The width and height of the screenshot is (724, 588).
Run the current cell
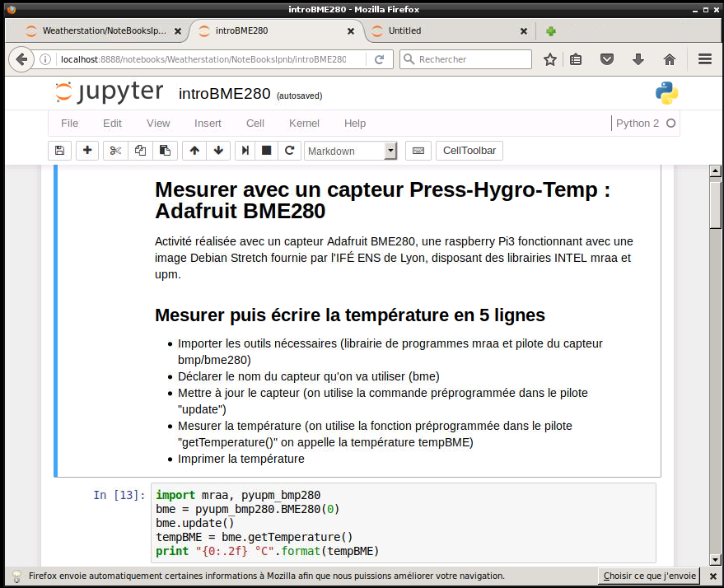[x=243, y=151]
